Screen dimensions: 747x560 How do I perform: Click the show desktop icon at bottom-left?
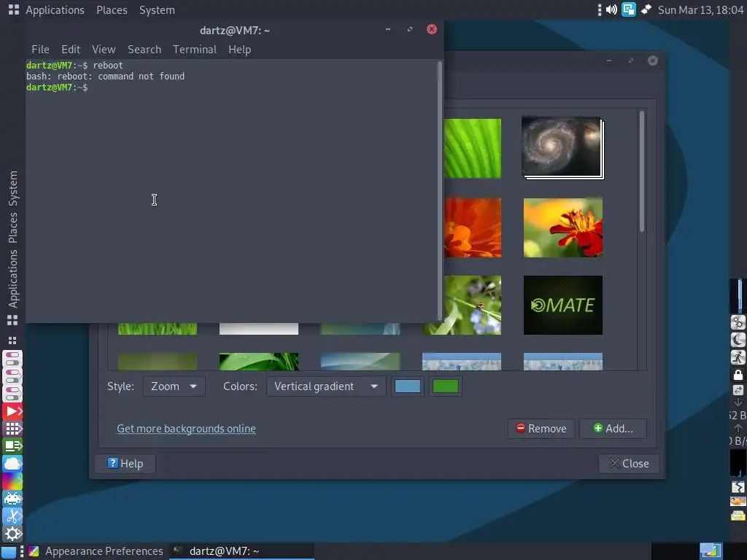point(9,551)
